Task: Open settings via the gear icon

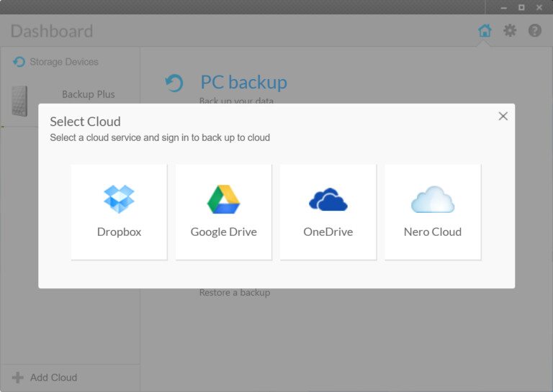Action: [x=510, y=31]
